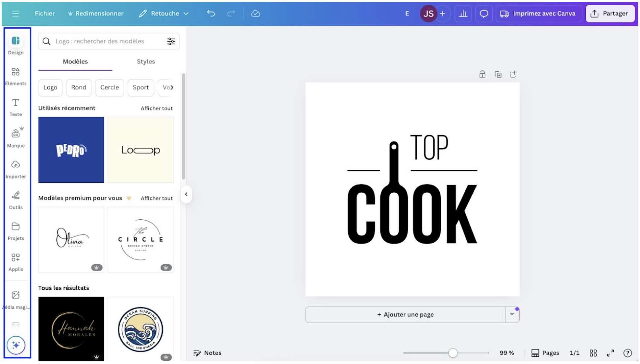Show all Modèles premium templates
The width and height of the screenshot is (640, 364).
coord(157,198)
